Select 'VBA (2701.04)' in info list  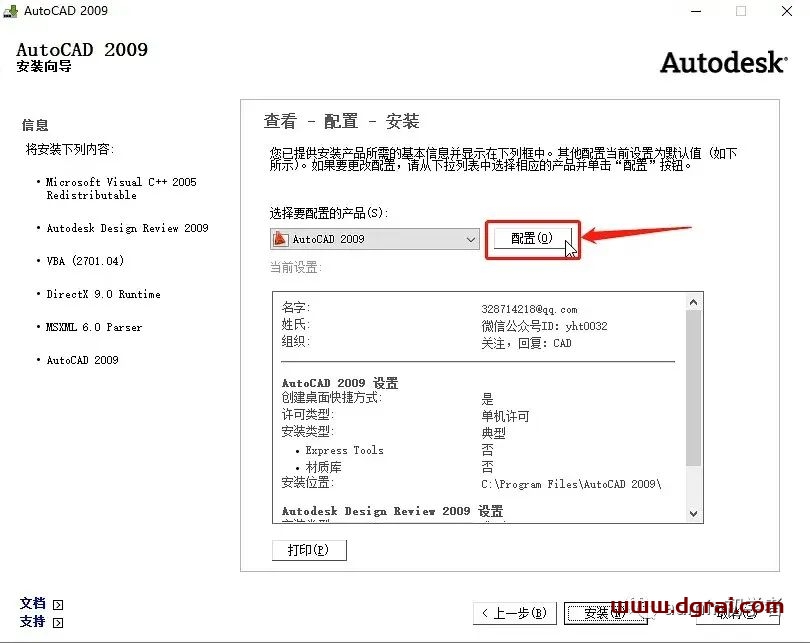(85, 261)
